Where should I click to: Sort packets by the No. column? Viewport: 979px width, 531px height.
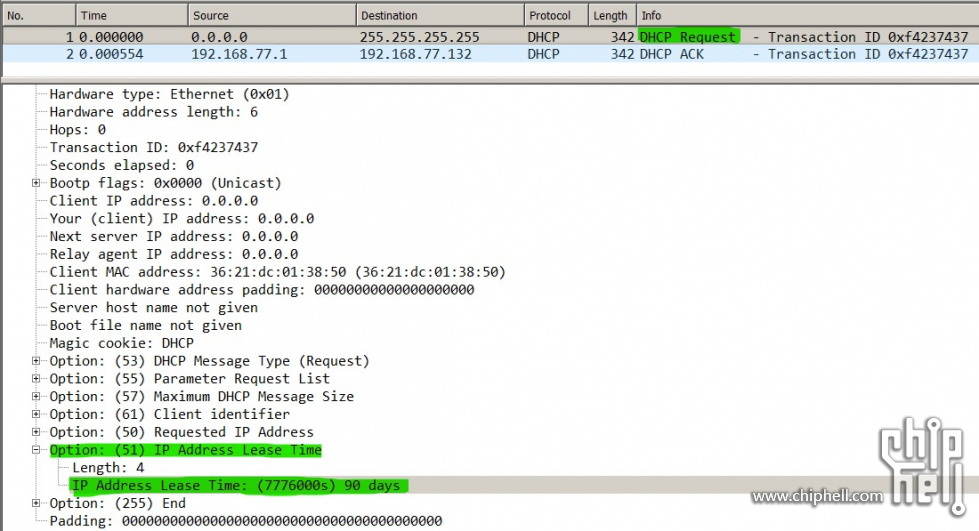click(38, 16)
